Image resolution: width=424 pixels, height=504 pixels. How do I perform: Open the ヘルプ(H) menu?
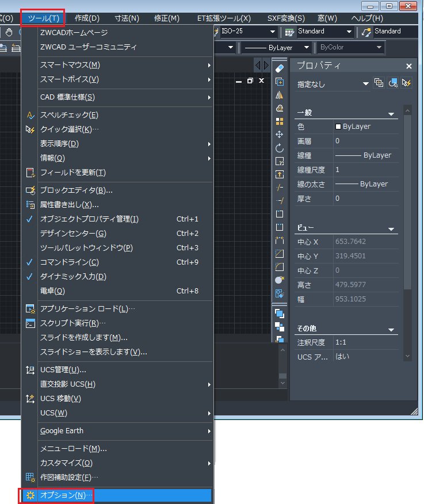367,18
